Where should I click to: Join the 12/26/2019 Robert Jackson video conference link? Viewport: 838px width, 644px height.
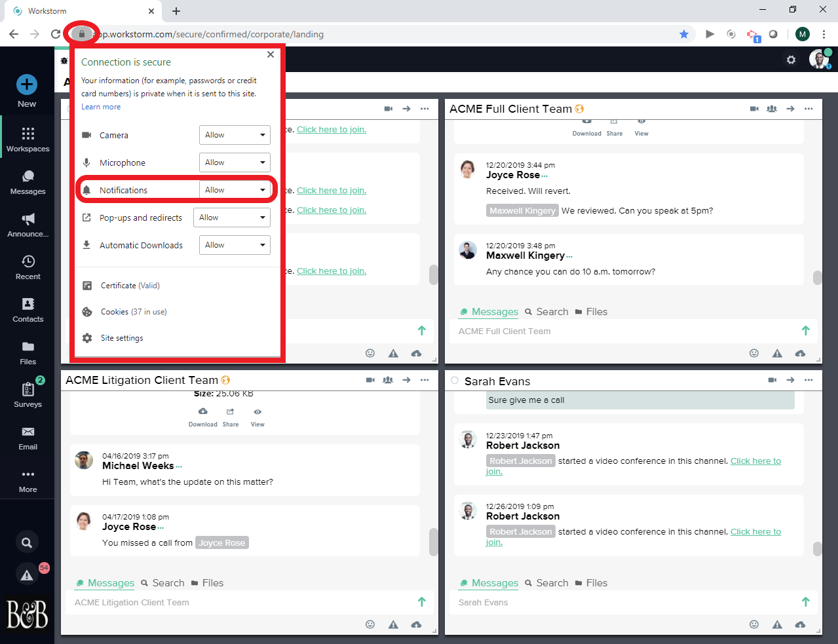point(755,532)
